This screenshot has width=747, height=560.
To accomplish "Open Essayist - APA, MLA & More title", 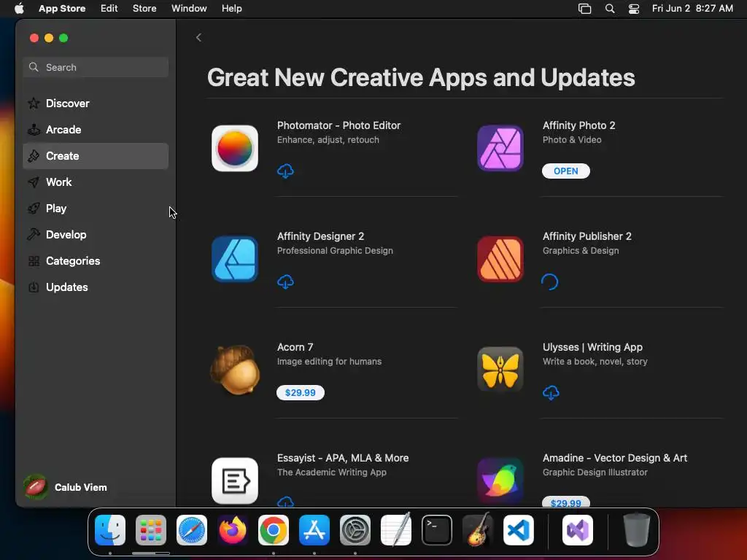I will pyautogui.click(x=343, y=458).
